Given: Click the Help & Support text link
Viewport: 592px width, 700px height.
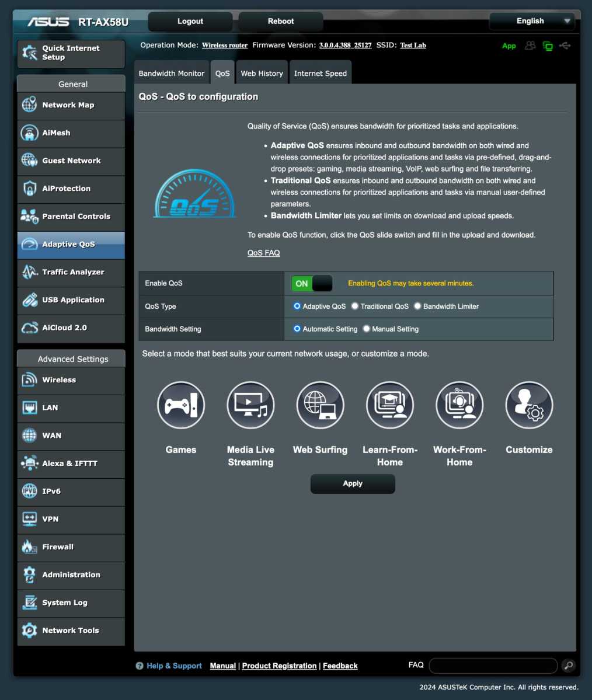Looking at the screenshot, I should tap(174, 666).
